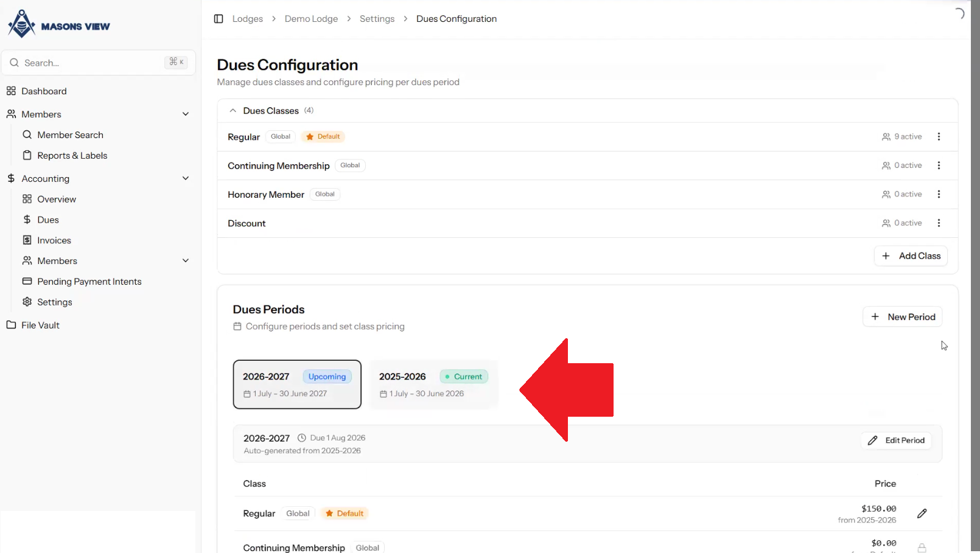
Task: Focus the Search input field
Action: click(x=91, y=63)
